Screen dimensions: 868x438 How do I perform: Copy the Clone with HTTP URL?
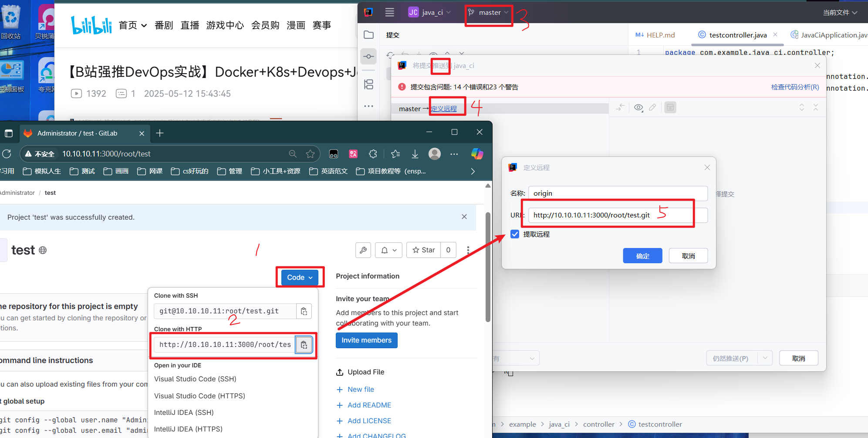coord(304,345)
